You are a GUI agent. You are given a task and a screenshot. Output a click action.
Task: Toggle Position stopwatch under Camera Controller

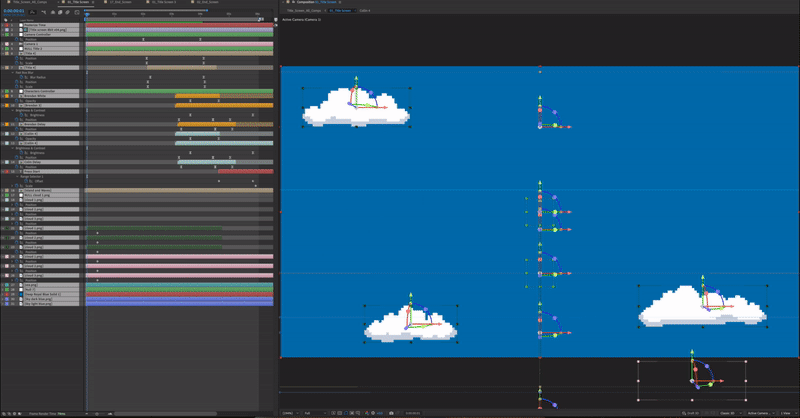16,39
